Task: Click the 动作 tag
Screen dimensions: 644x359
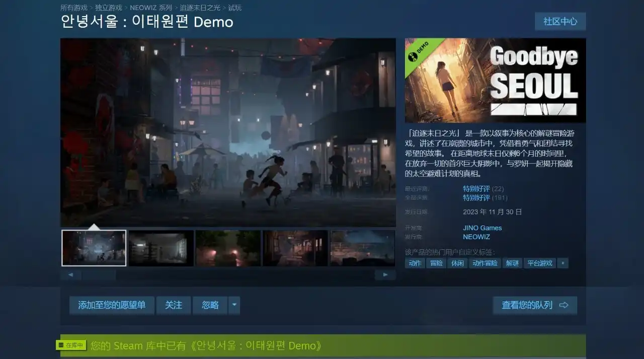Action: [415, 263]
